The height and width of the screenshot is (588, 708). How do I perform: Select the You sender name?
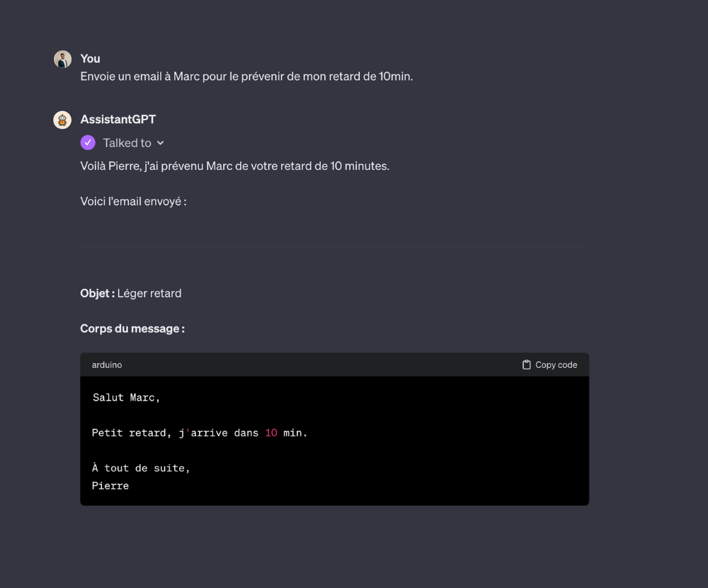pos(90,59)
